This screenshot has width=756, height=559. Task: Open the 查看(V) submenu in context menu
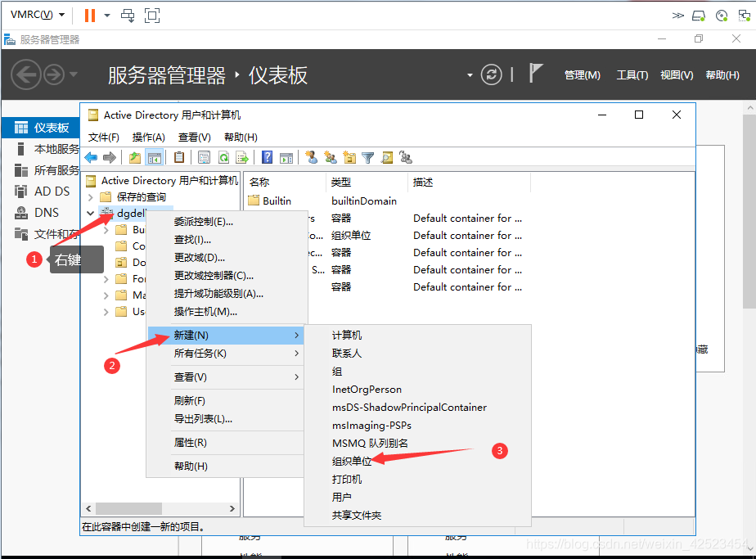(x=225, y=377)
